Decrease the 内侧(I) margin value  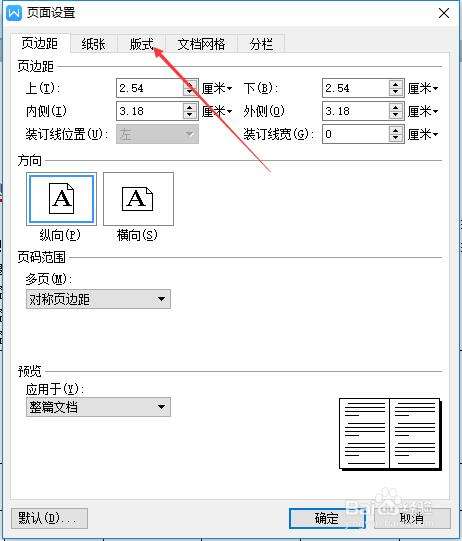(189, 115)
